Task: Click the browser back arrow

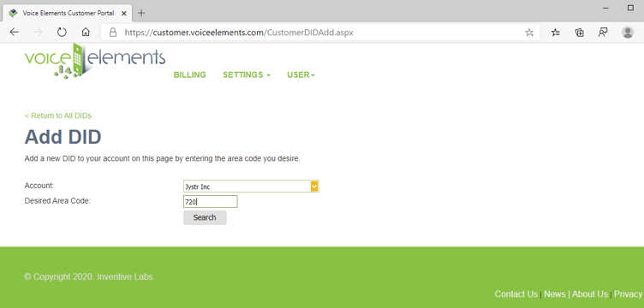Action: (15, 33)
